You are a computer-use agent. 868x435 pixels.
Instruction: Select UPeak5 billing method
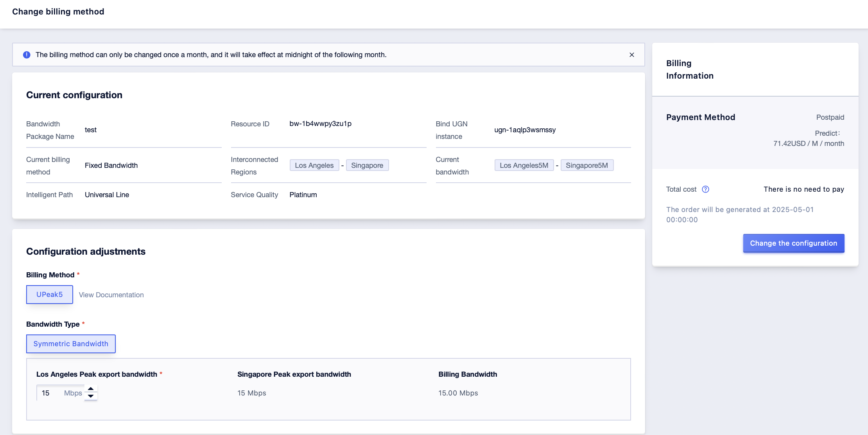coord(50,295)
